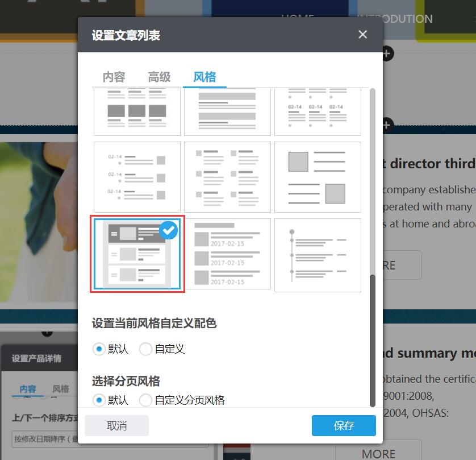Select the three image grid style thumbnail
476x460 pixels.
tap(137, 111)
